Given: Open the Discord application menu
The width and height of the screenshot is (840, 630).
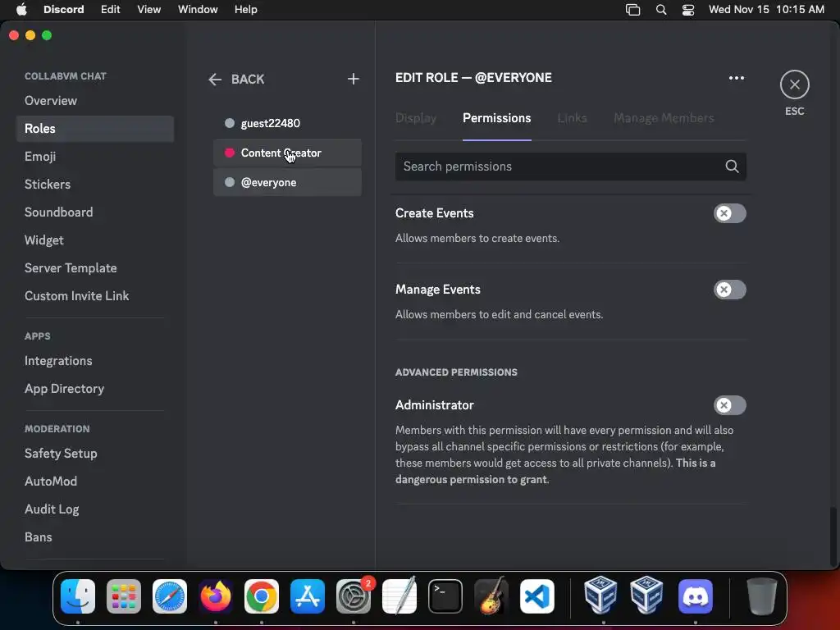Looking at the screenshot, I should click(64, 10).
